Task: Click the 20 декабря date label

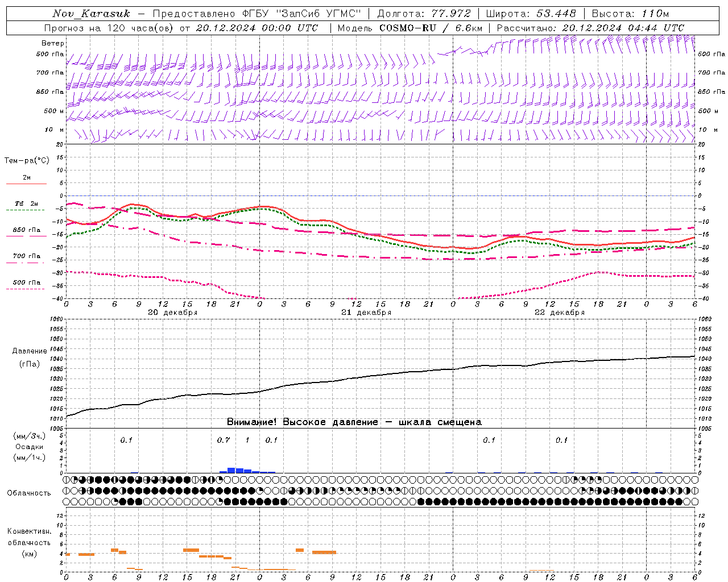Action: pyautogui.click(x=172, y=313)
